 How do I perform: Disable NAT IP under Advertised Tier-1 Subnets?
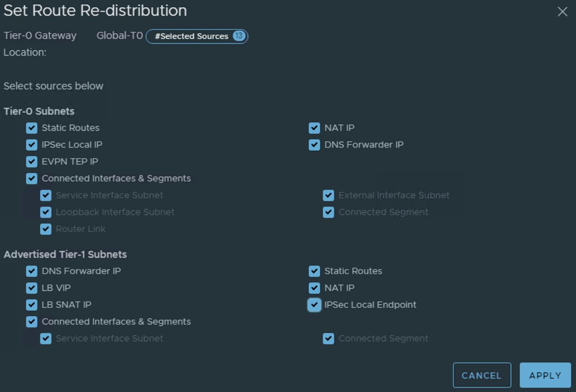[314, 288]
